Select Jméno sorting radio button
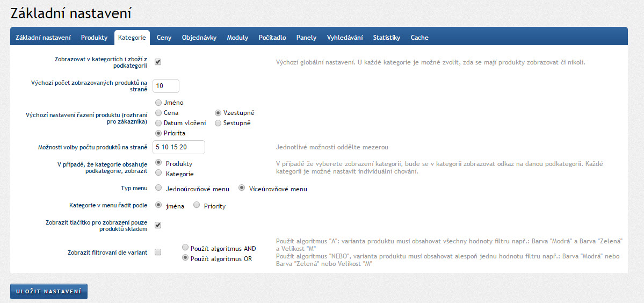The image size is (644, 303). point(158,103)
